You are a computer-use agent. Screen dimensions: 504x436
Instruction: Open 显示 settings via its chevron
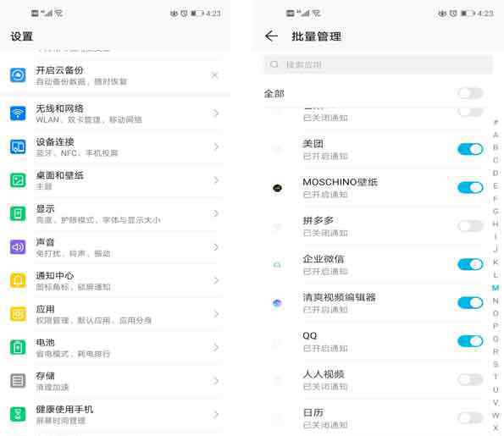[216, 213]
